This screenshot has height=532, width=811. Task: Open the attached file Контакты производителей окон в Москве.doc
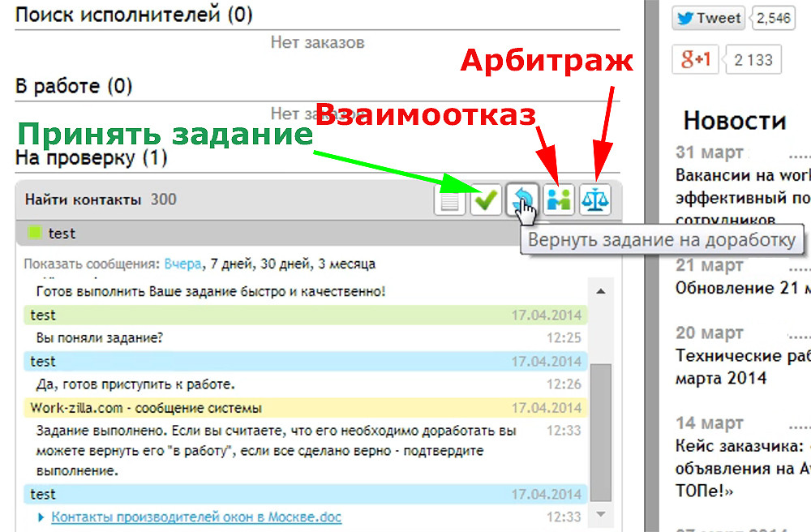[x=196, y=517]
